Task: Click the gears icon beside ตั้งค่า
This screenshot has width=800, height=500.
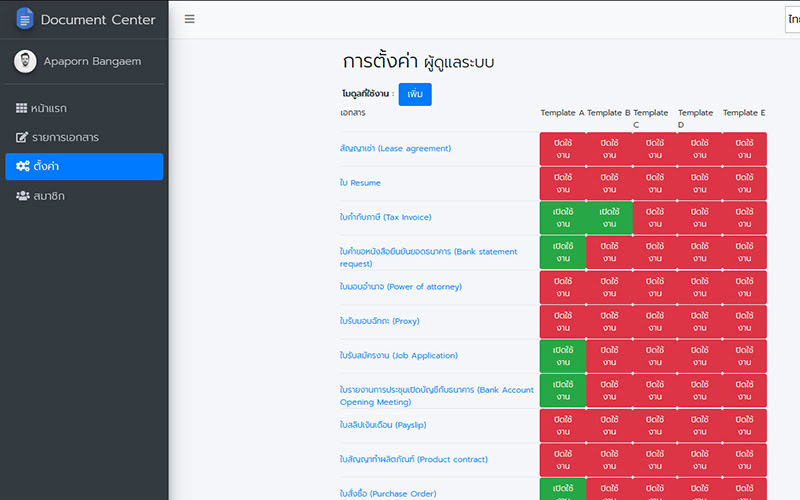Action: point(22,166)
